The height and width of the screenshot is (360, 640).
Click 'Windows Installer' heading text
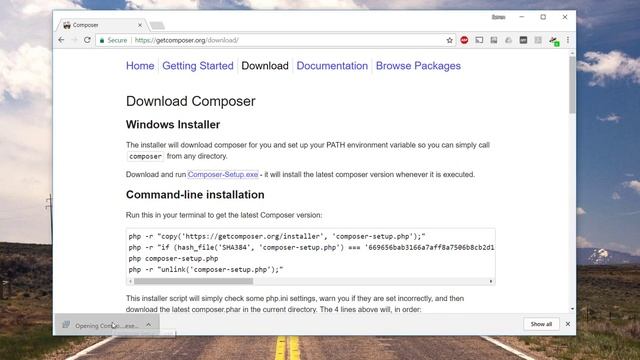(x=173, y=124)
